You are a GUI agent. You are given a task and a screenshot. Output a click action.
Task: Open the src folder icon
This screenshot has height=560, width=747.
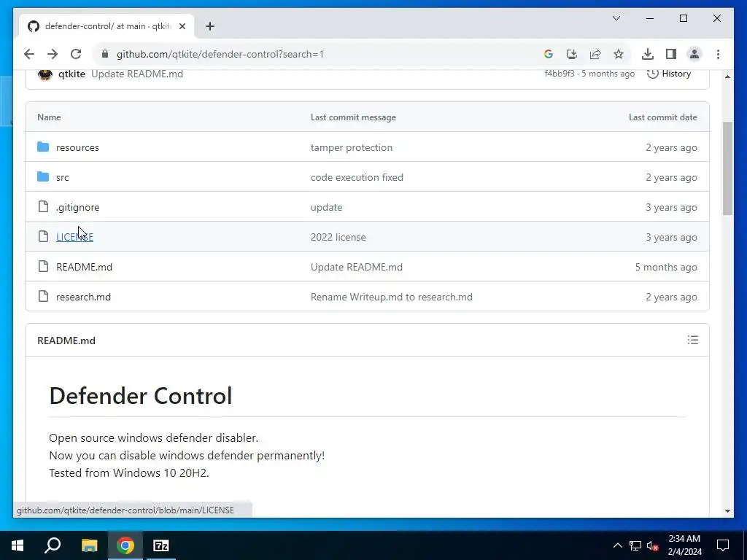tap(43, 176)
